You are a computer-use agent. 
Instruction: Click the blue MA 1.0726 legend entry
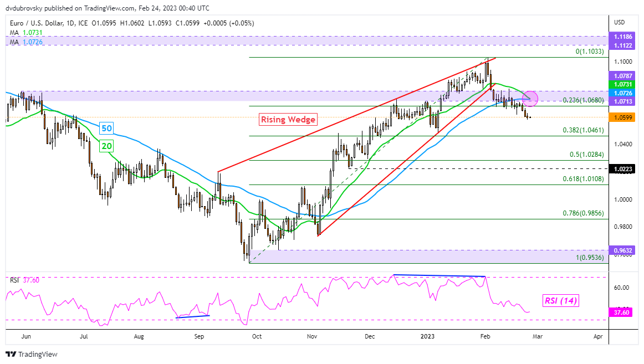coord(26,42)
